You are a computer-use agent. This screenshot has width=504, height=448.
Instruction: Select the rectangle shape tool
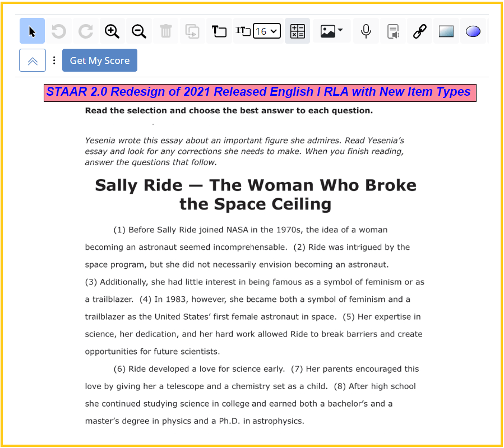(446, 31)
